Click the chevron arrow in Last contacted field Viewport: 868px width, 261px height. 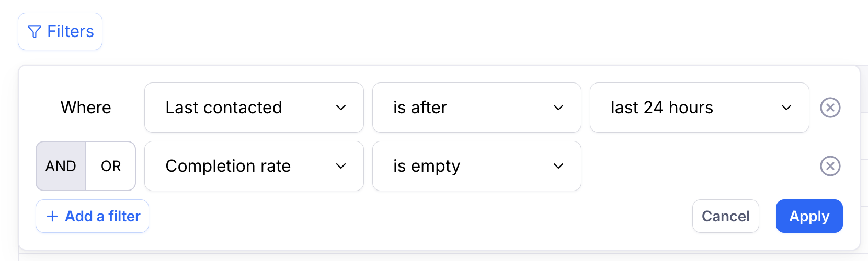point(341,108)
